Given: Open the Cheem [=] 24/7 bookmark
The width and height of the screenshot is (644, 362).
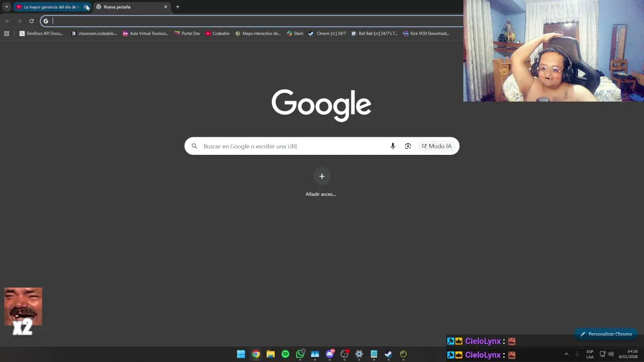Looking at the screenshot, I should [x=327, y=34].
